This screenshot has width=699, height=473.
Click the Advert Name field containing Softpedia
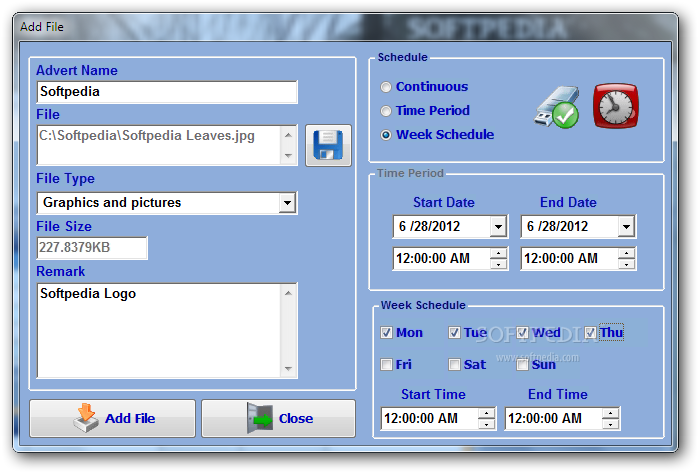point(167,92)
